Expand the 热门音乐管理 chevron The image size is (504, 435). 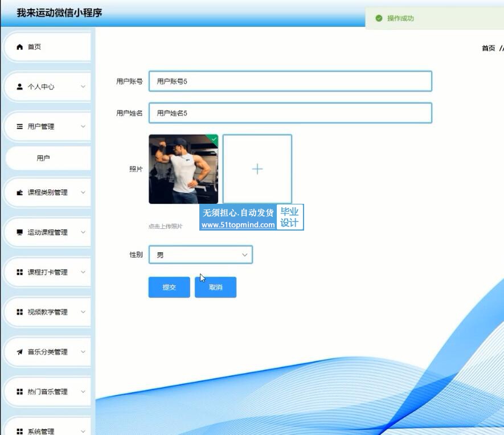pos(83,392)
